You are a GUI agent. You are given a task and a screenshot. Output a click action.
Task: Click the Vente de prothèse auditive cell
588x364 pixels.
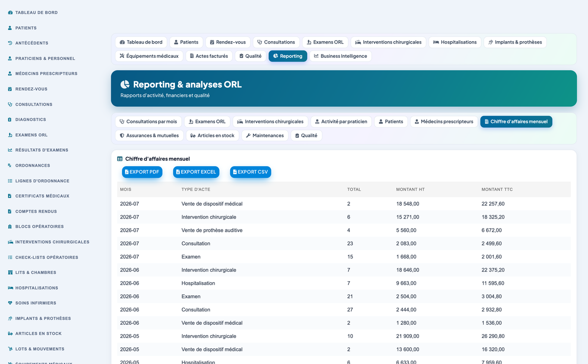pyautogui.click(x=212, y=230)
